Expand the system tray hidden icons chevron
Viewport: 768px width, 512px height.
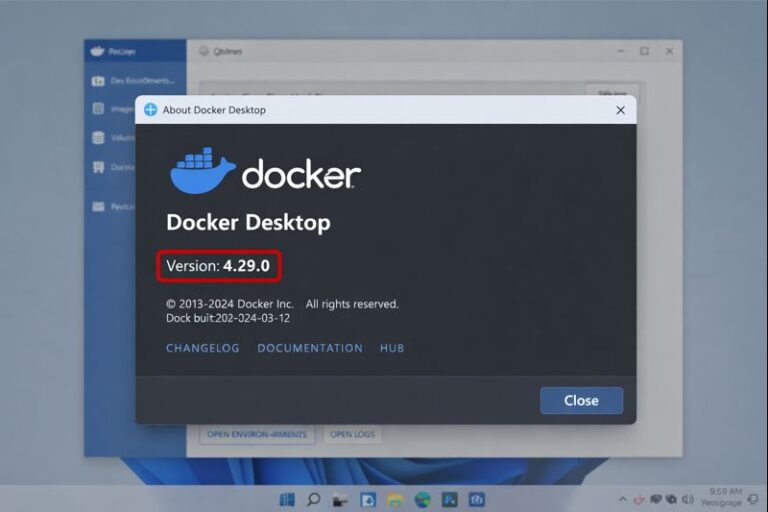tap(623, 499)
